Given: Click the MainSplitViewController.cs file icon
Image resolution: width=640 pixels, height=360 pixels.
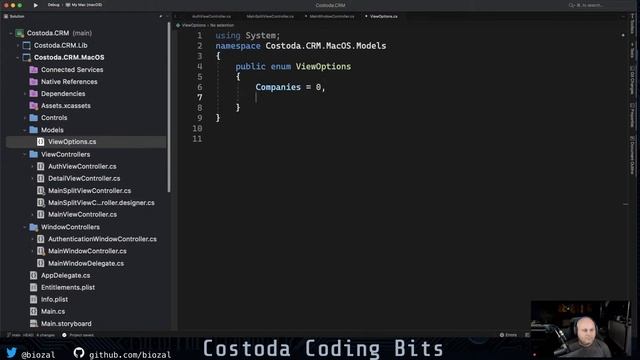Looking at the screenshot, I should tap(40, 191).
